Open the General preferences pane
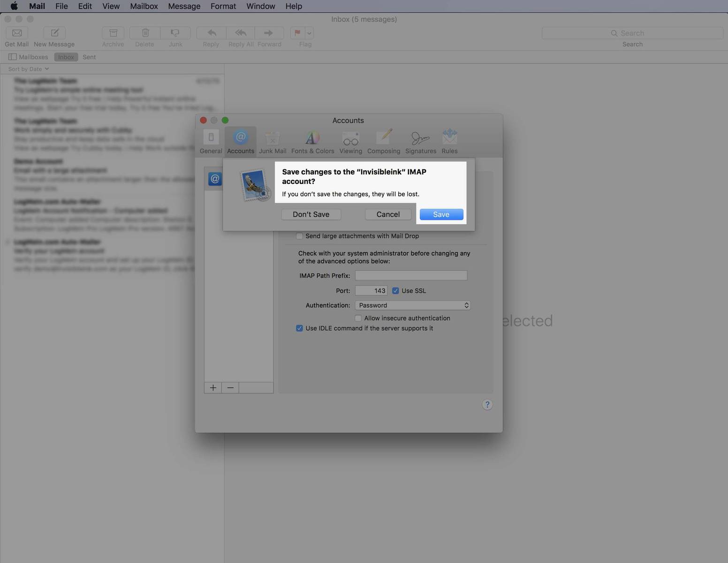Screen dimensions: 728x563 coord(211,141)
